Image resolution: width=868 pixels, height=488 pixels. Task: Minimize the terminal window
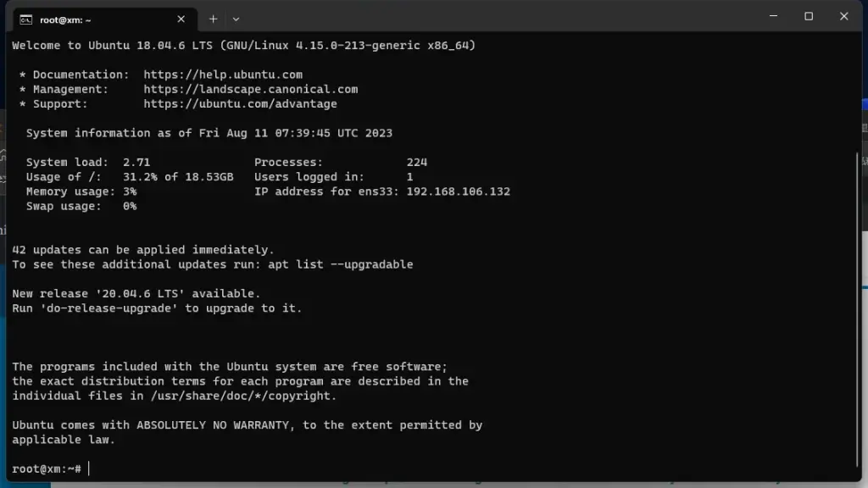click(x=773, y=16)
